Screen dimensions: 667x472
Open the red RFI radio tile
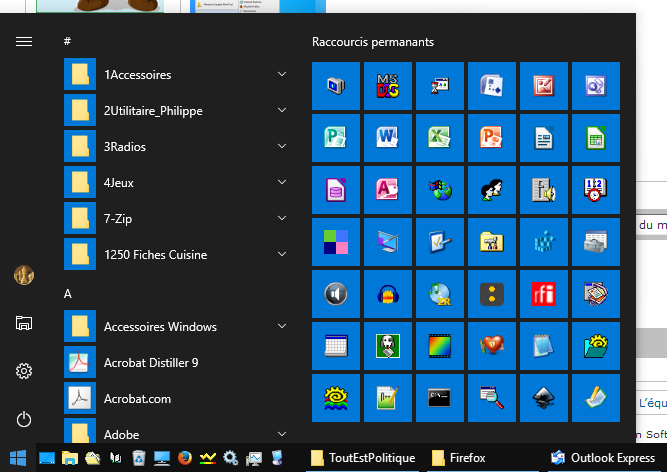542,294
